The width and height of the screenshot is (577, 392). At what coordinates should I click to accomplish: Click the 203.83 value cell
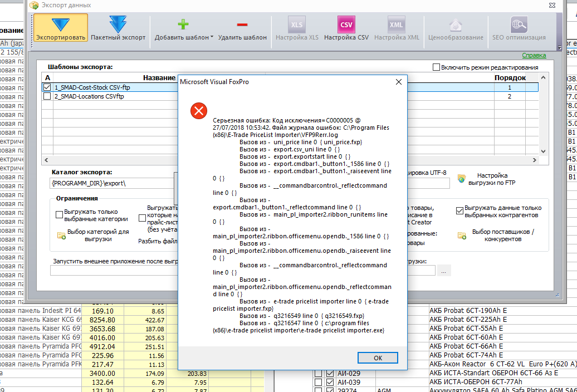coord(188,373)
